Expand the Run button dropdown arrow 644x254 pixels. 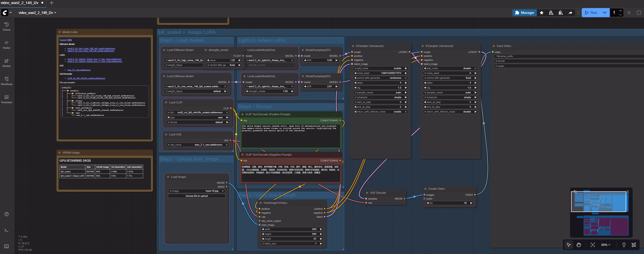(x=604, y=13)
